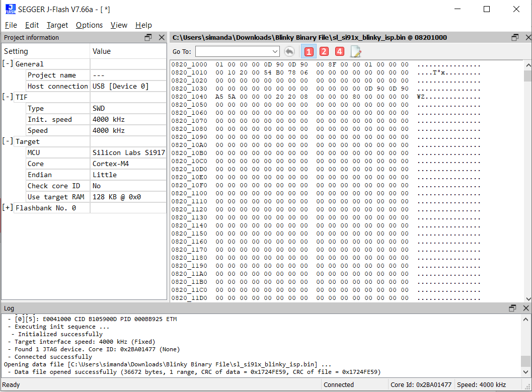Open the Target menu
Screen dimensions: 532x392
click(x=57, y=25)
